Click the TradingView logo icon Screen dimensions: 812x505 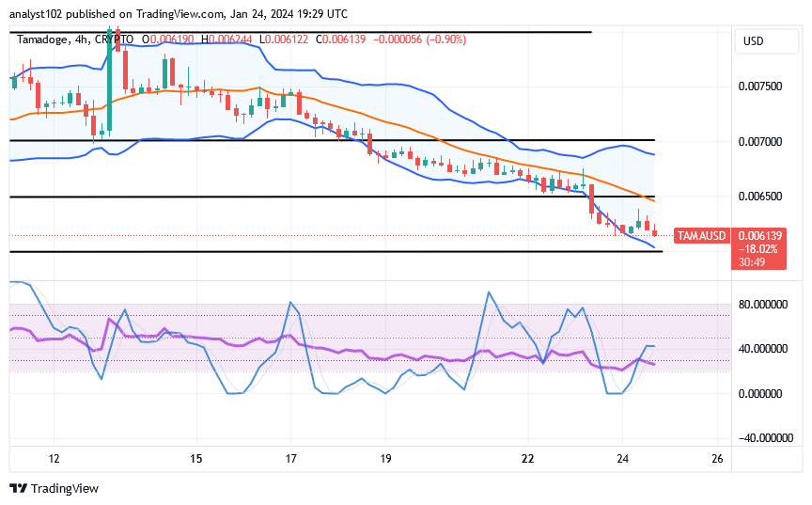coord(18,488)
